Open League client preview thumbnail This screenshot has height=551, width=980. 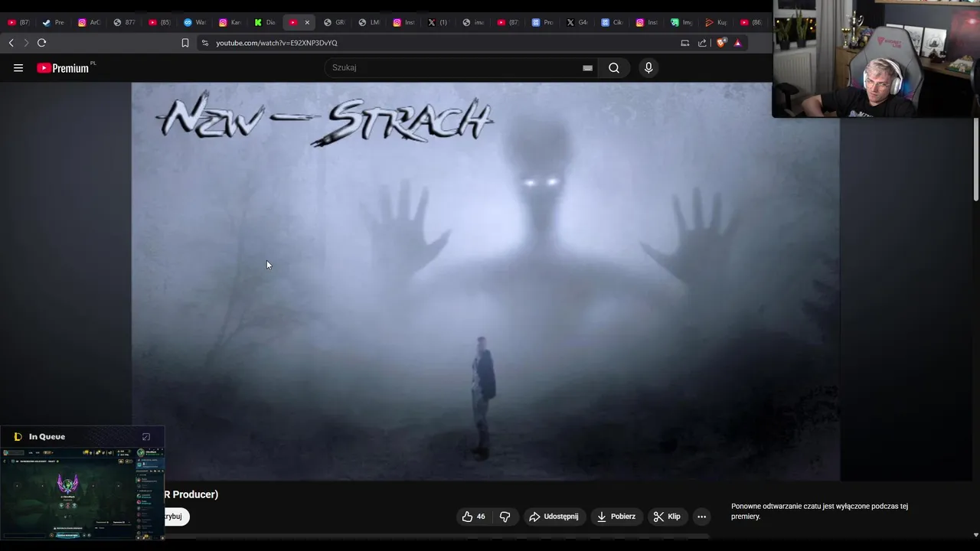83,494
